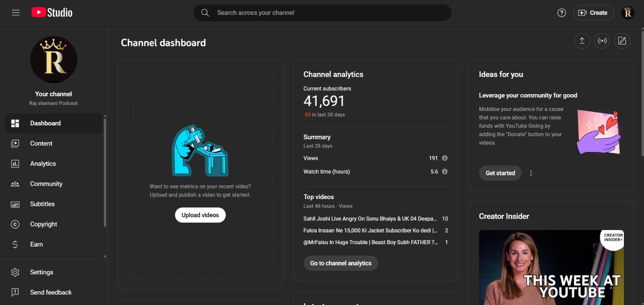
Task: Click the Get started button
Action: click(500, 173)
